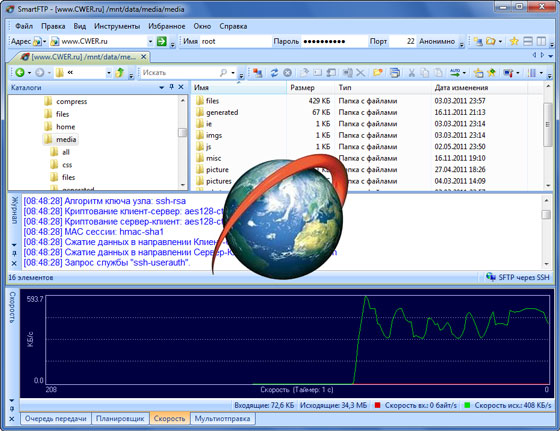The height and width of the screenshot is (431, 560).
Task: Click the log panel vertical scrollbar
Action: coord(546,232)
